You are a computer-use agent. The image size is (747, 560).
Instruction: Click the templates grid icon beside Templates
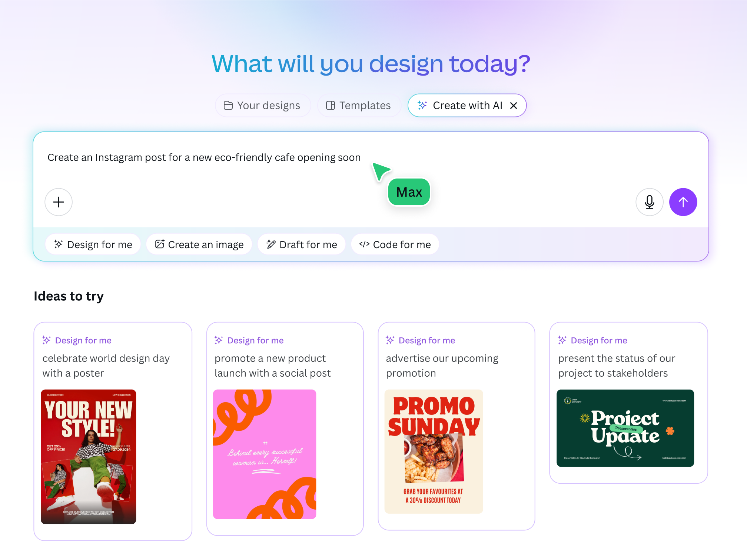331,105
